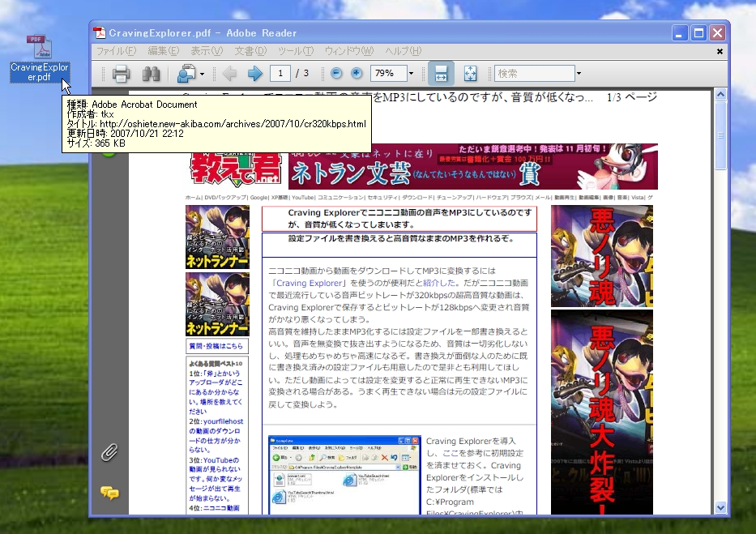Screen dimensions: 756x534
Task: Go to next page with right arrow
Action: coord(254,73)
